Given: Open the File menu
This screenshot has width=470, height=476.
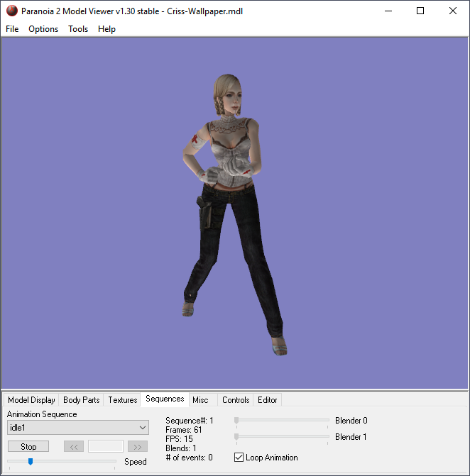Looking at the screenshot, I should pos(12,29).
